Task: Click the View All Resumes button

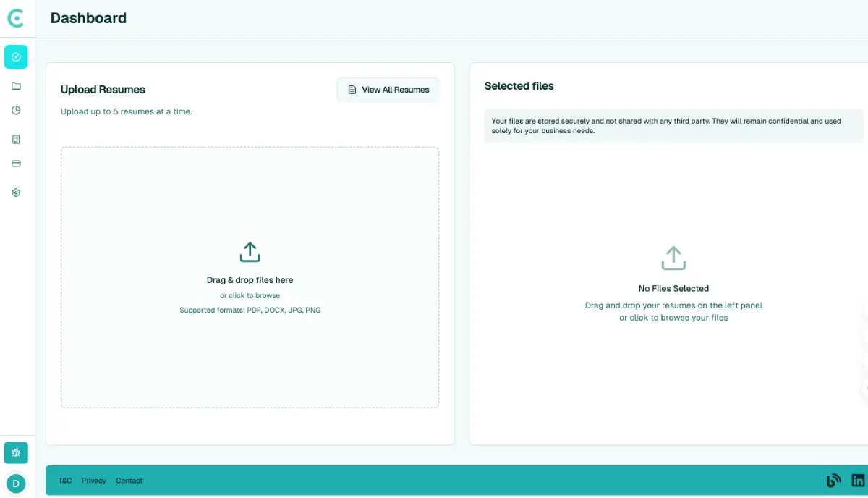Action: (x=388, y=90)
